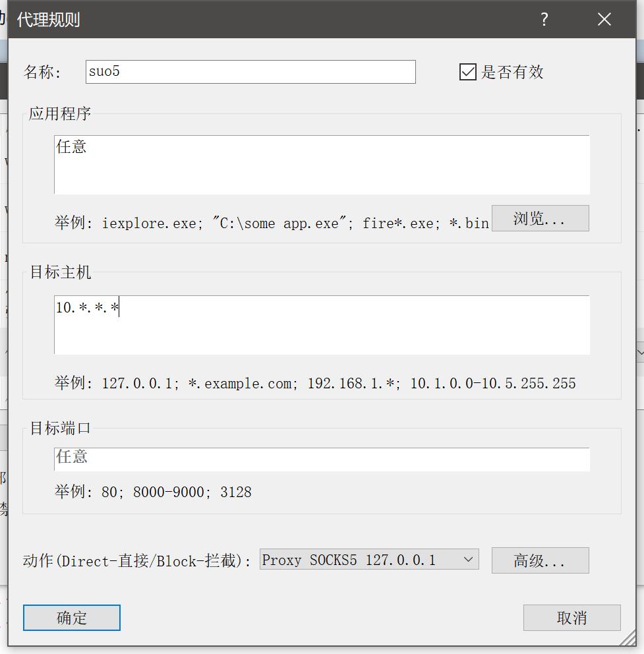Cancel the dialog with 取消
The width and height of the screenshot is (644, 654).
click(x=571, y=618)
